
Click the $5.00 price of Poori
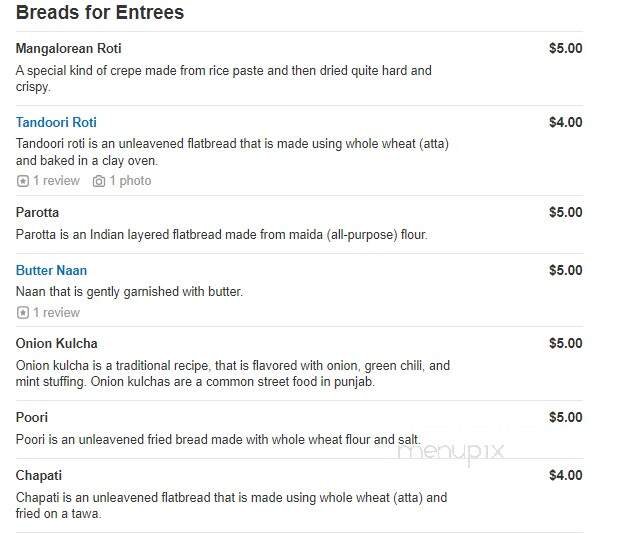pyautogui.click(x=566, y=417)
